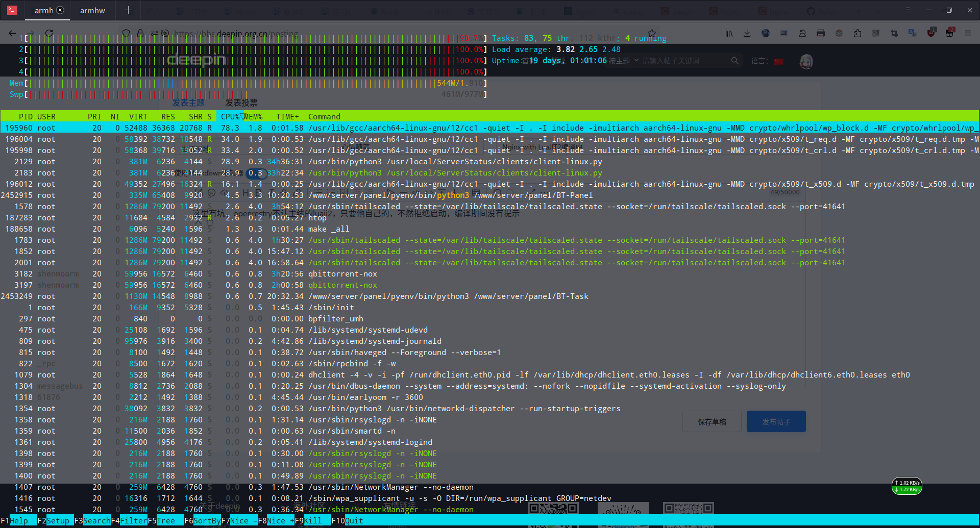
Task: Sort processes by the MEM% column
Action: pos(253,117)
